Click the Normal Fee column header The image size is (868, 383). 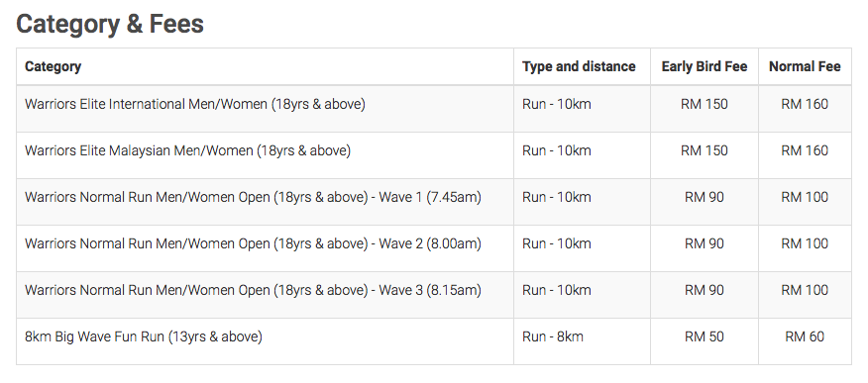(x=805, y=66)
